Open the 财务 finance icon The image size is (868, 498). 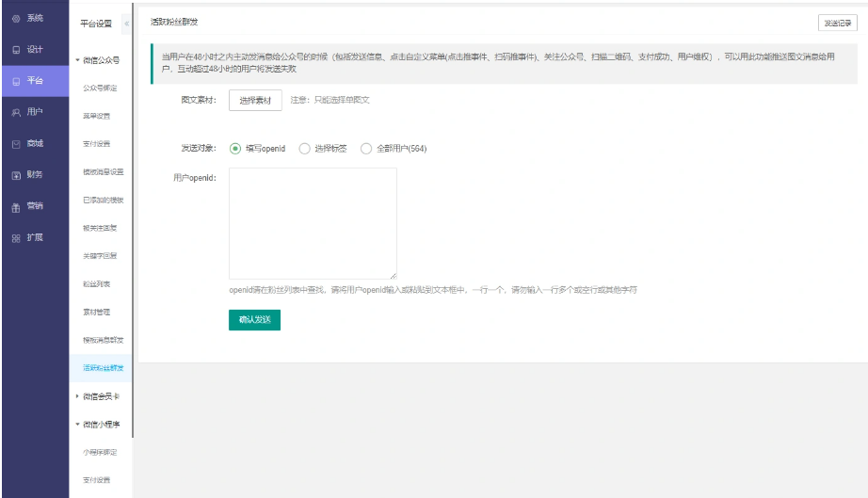pos(15,175)
